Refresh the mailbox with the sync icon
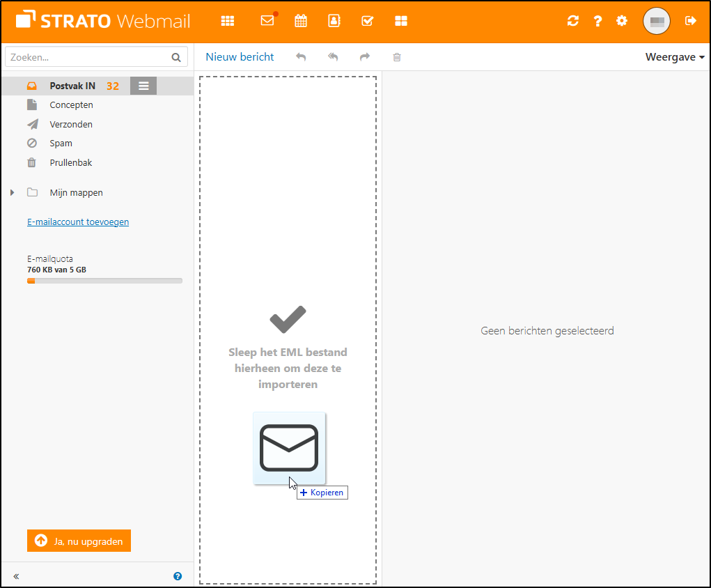The width and height of the screenshot is (711, 588). pyautogui.click(x=572, y=21)
